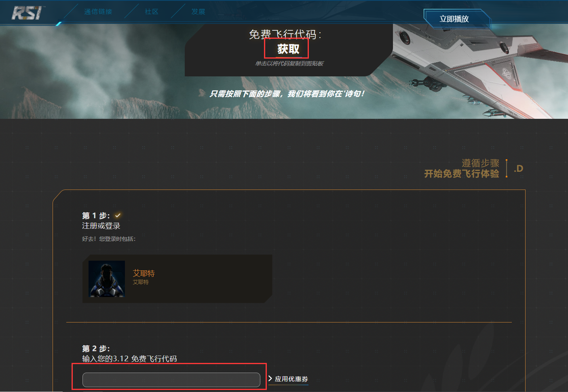Click the small gray 艾耶特 handle text
The height and width of the screenshot is (392, 568).
point(141,282)
